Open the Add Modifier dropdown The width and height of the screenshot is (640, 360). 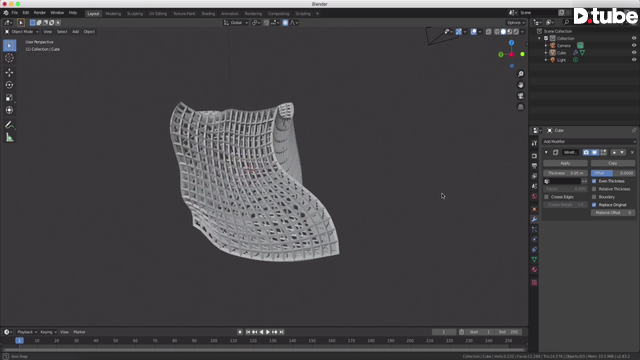[x=589, y=142]
